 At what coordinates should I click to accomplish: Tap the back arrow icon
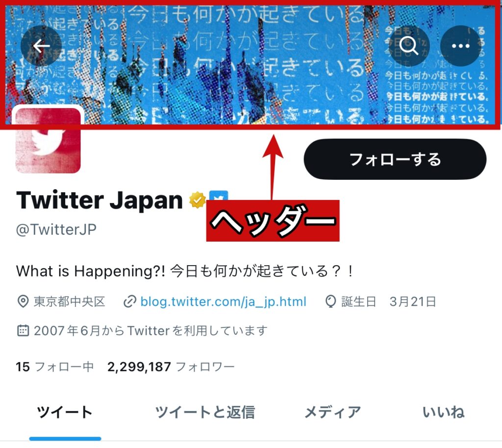(41, 46)
